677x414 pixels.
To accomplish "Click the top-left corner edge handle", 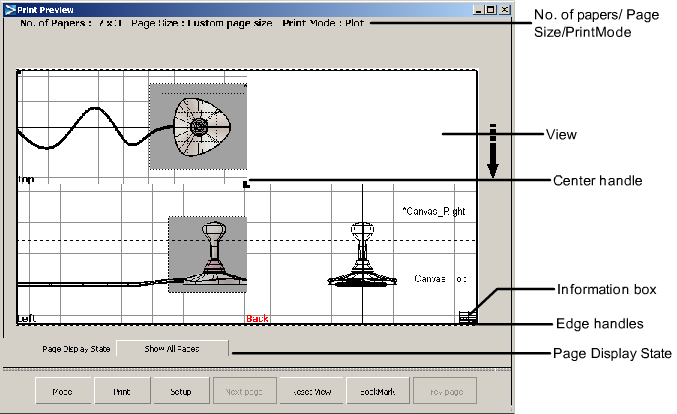I will coord(19,72).
